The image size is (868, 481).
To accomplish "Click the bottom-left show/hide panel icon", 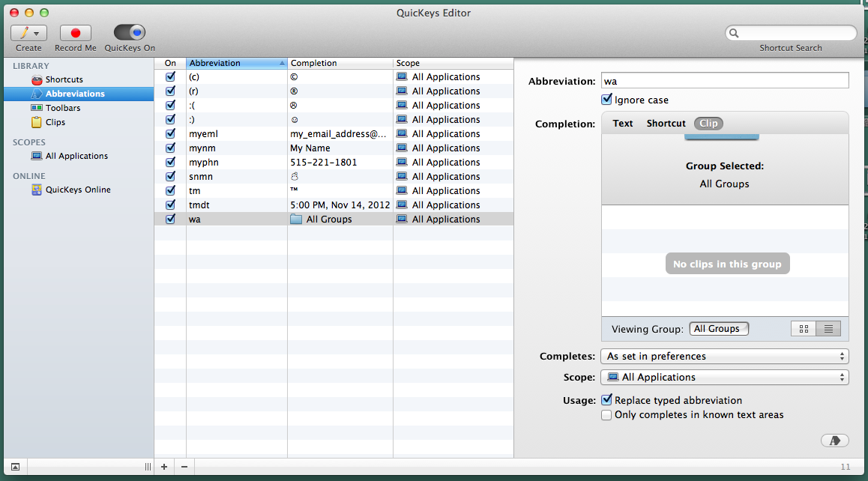I will click(x=16, y=468).
